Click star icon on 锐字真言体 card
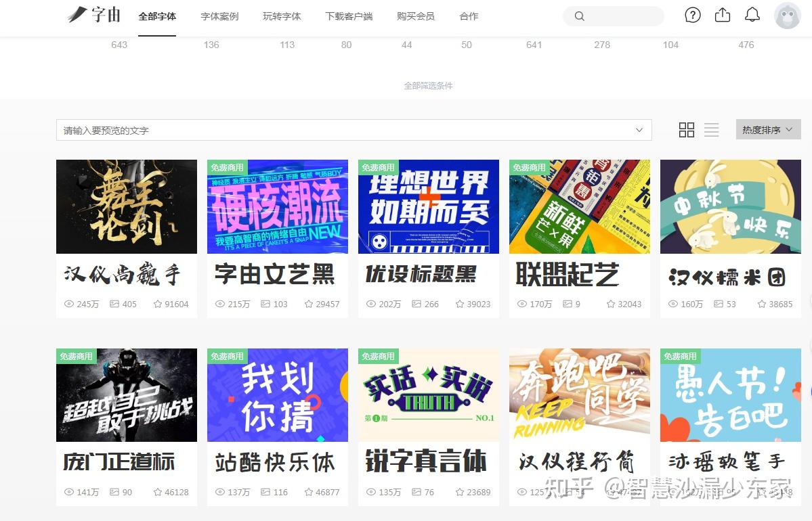 [459, 493]
